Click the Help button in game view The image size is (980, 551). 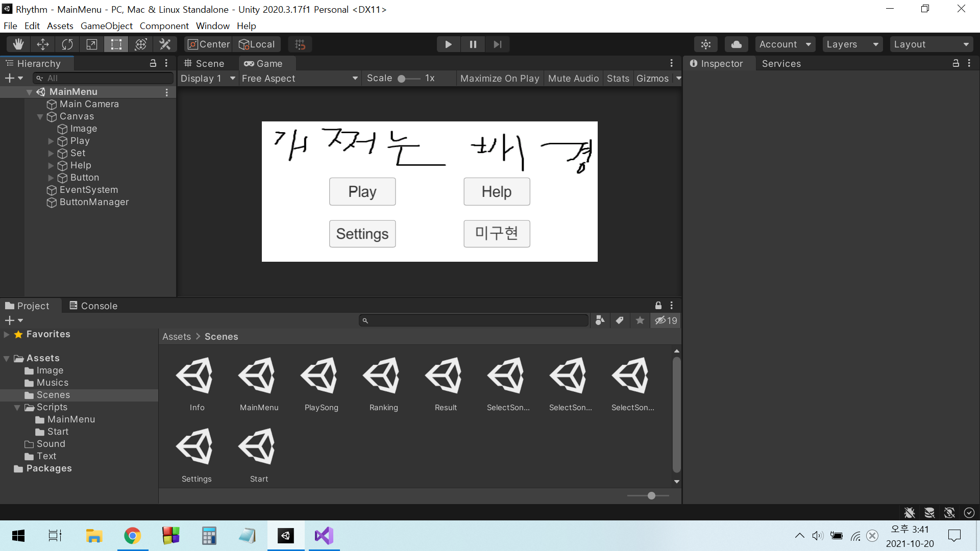pos(496,192)
